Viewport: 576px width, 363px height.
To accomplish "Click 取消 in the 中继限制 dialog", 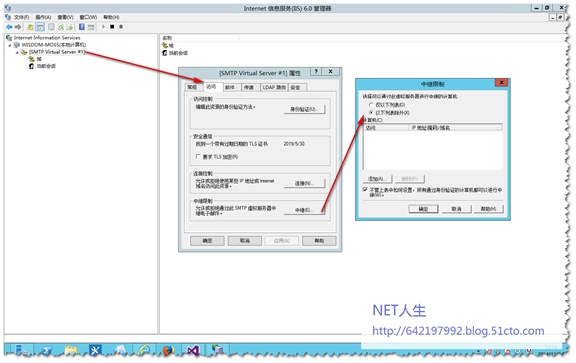I will [456, 209].
